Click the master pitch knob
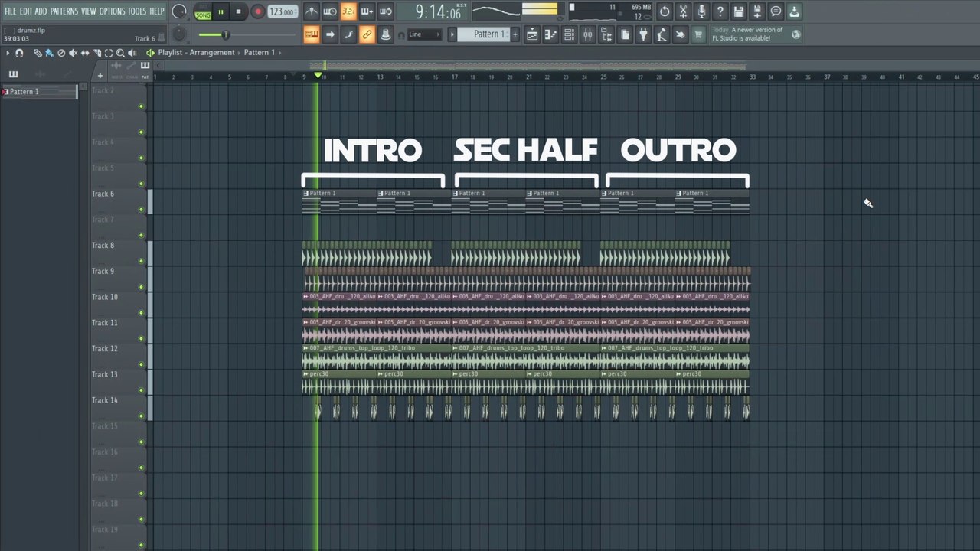 (x=179, y=34)
